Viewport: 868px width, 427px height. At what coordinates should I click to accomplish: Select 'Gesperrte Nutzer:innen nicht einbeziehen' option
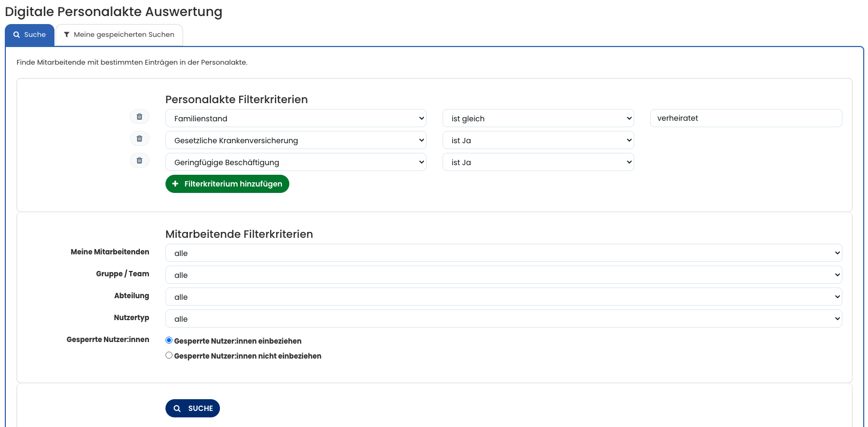169,355
